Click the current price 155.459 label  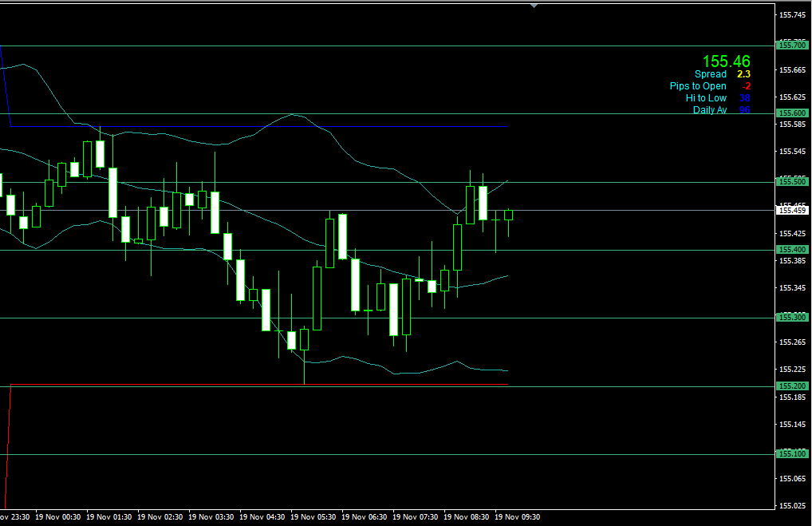click(791, 211)
